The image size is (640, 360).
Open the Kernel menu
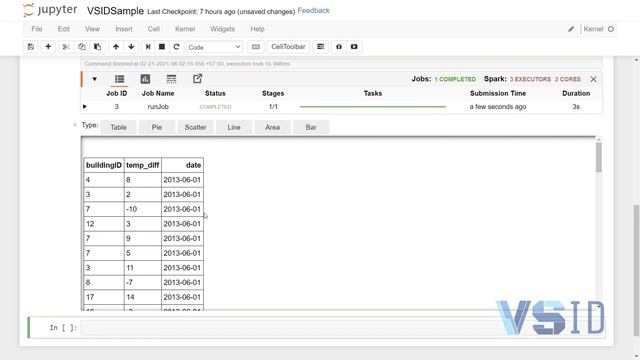(185, 29)
